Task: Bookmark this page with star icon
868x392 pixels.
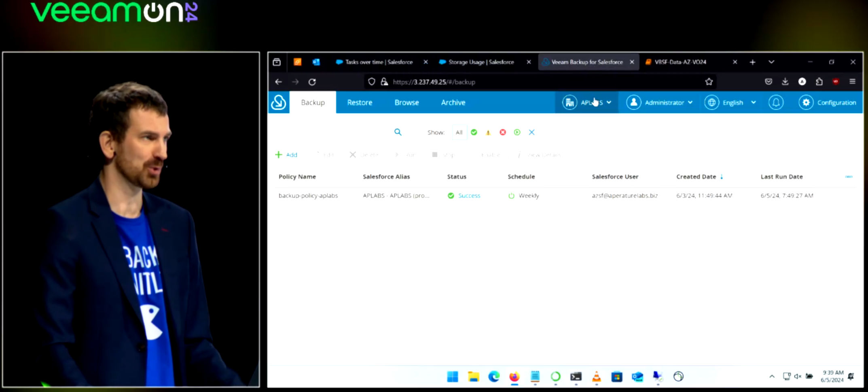Action: click(709, 82)
